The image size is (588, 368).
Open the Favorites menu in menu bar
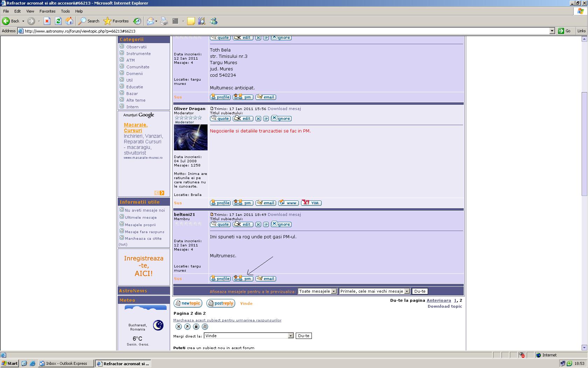(47, 11)
